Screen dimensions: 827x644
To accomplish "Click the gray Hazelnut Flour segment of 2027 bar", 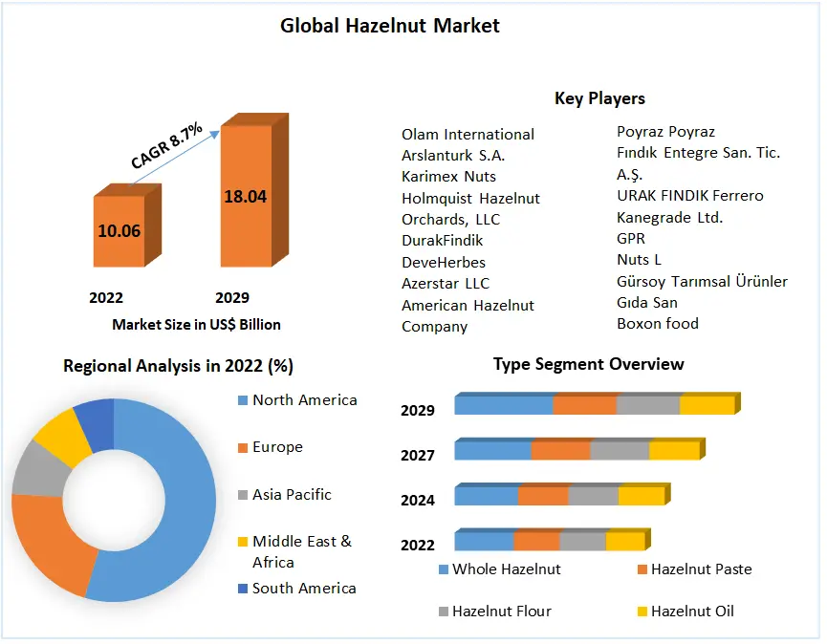I will pyautogui.click(x=620, y=451).
